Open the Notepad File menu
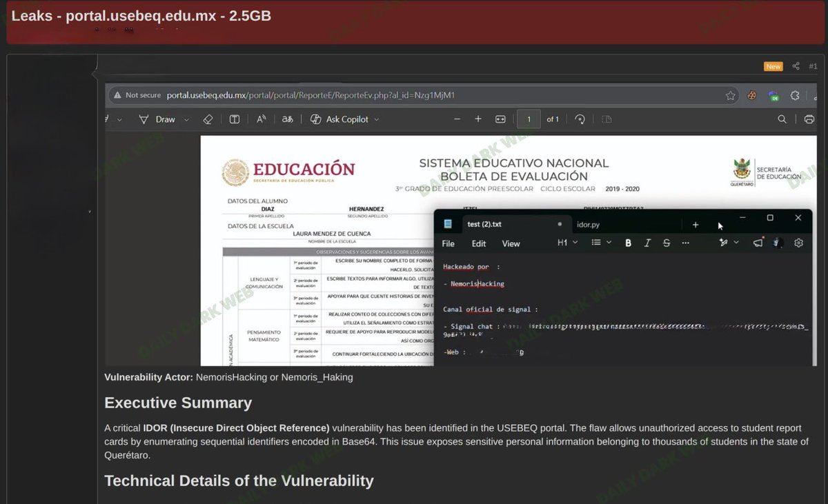The width and height of the screenshot is (828, 504). pos(448,243)
